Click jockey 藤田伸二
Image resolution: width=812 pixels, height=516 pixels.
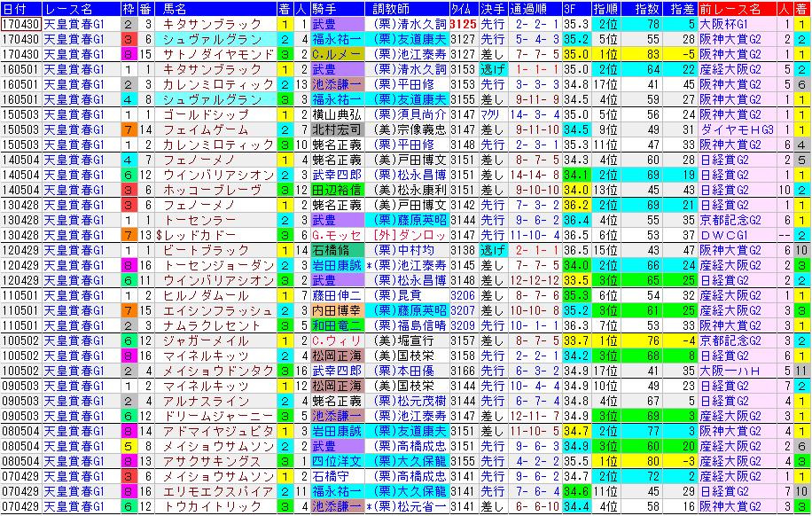click(x=337, y=295)
